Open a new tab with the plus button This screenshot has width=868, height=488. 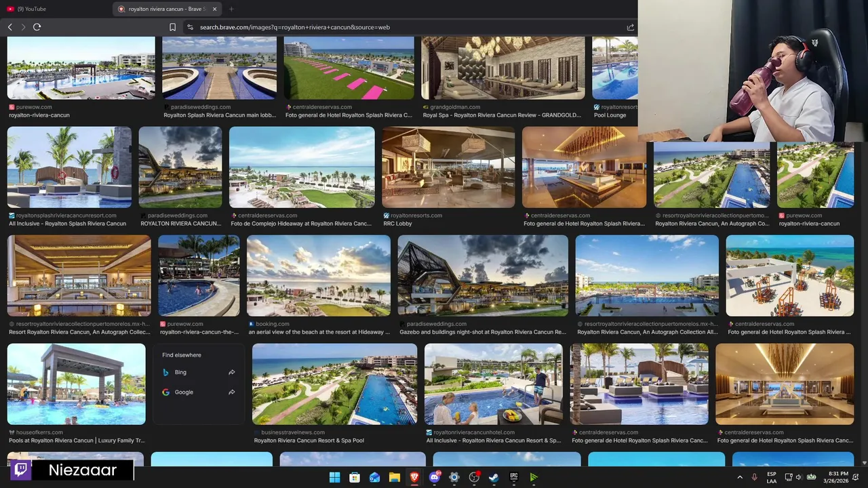click(231, 9)
